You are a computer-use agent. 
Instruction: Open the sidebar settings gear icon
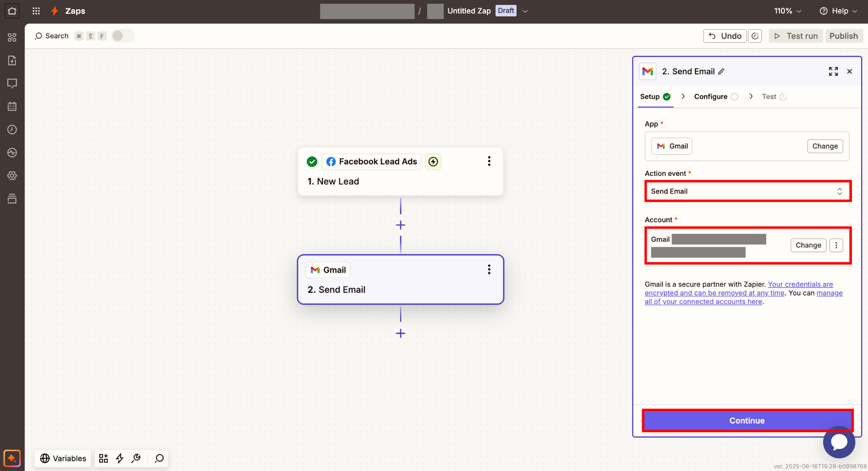[x=12, y=176]
